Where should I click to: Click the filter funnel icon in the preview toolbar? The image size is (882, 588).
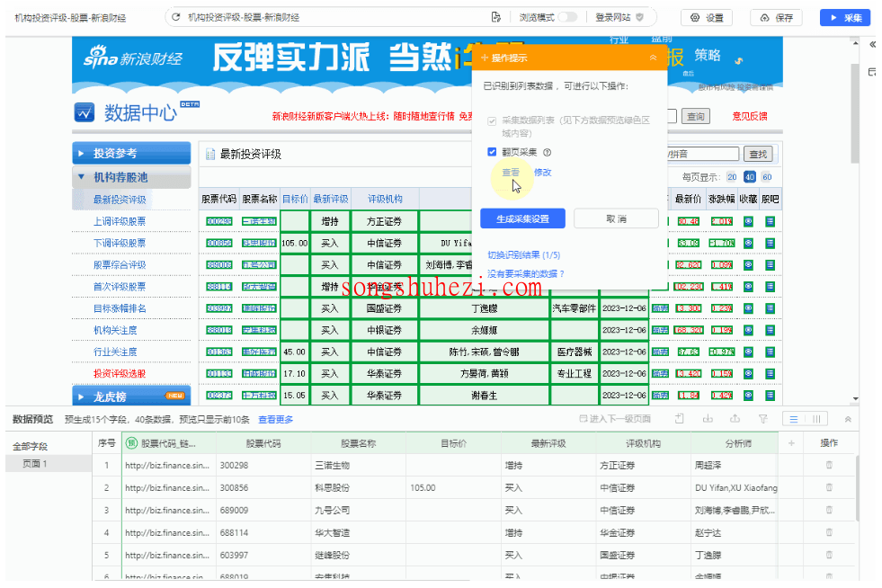tap(762, 419)
